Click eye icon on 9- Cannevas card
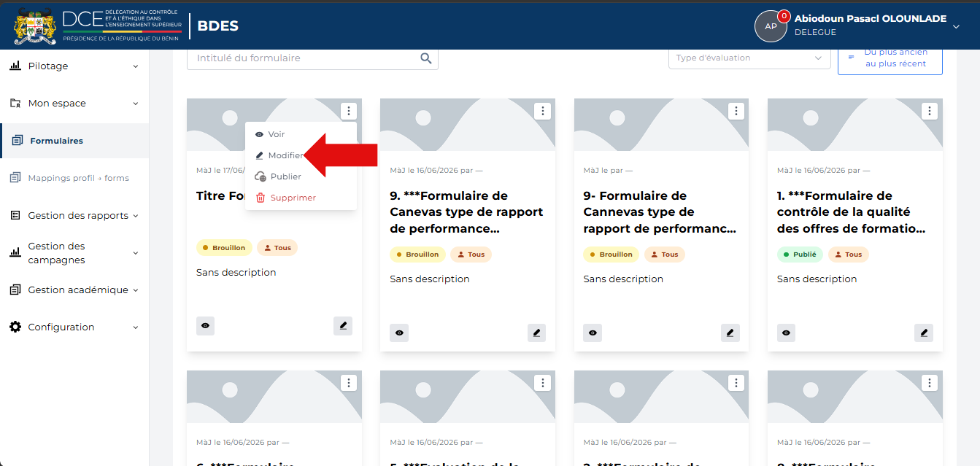Viewport: 980px width, 466px height. coord(593,333)
